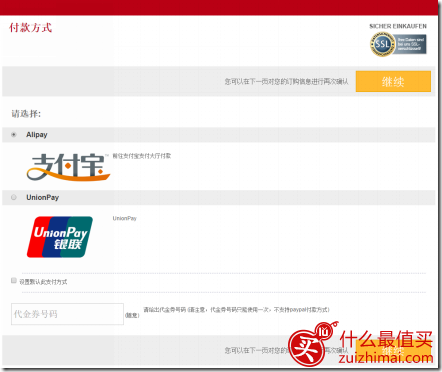
Task: Click the Alipay 支付宝 logo
Action: [x=68, y=167]
